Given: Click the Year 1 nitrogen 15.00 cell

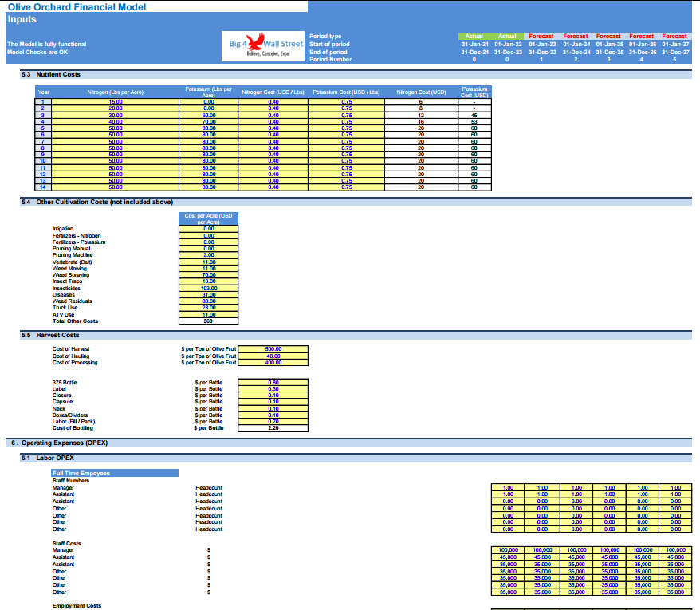Looking at the screenshot, I should click(x=115, y=102).
